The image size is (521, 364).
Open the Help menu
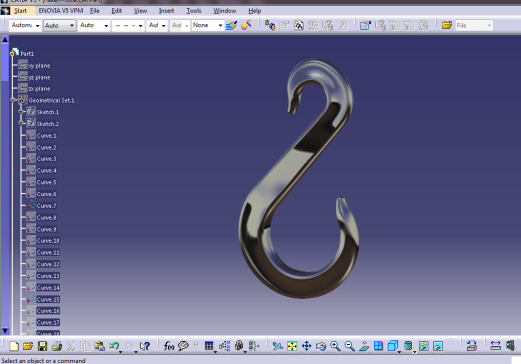point(254,11)
